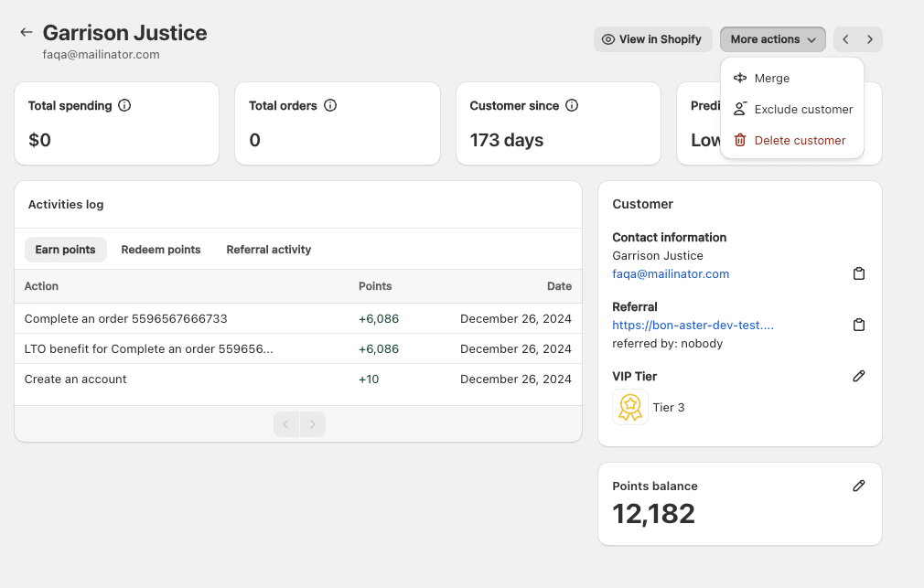Click the Total orders info icon

click(x=330, y=105)
